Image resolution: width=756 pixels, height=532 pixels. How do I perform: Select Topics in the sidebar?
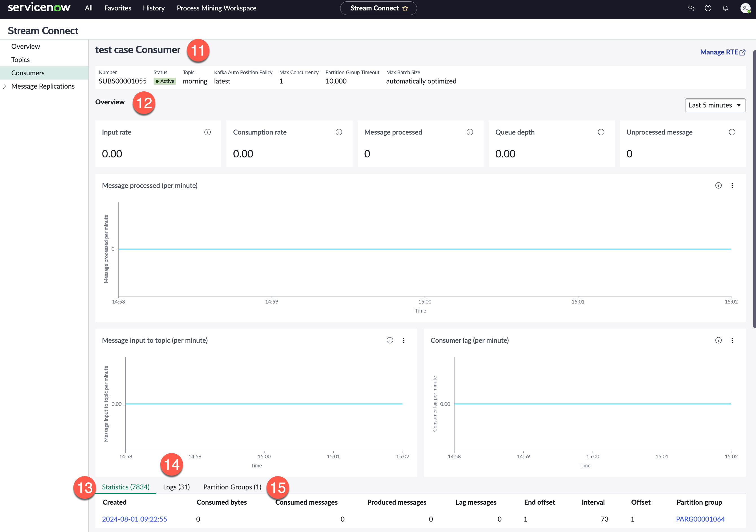click(x=20, y=60)
